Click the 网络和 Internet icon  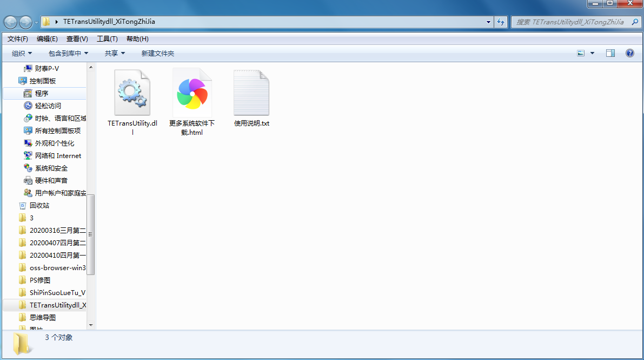[x=28, y=155]
